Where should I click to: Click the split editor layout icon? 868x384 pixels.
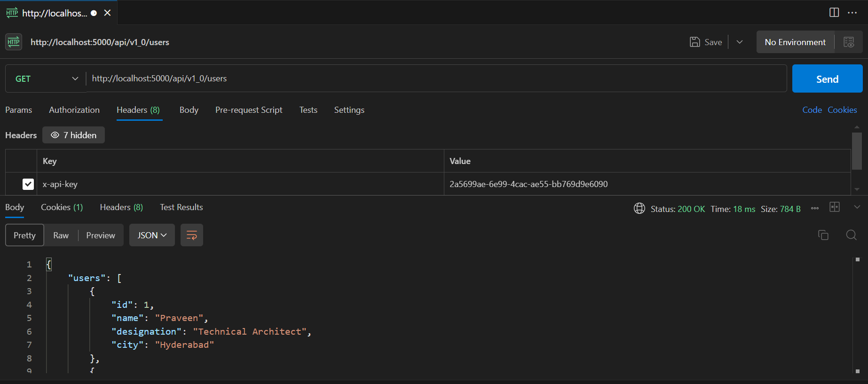pyautogui.click(x=834, y=13)
